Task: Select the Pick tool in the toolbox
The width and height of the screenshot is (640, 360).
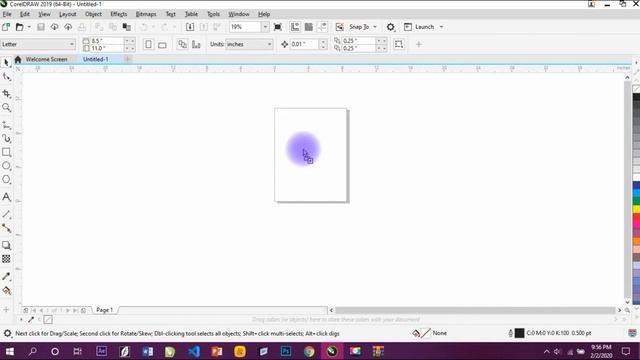Action: tap(6, 62)
